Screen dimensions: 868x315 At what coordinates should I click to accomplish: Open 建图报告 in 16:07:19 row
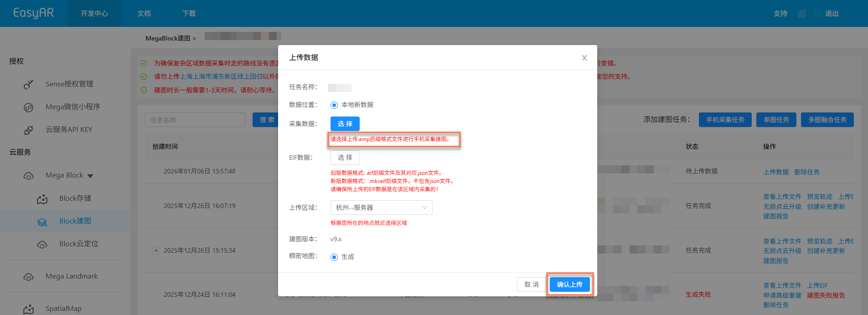[x=776, y=216]
